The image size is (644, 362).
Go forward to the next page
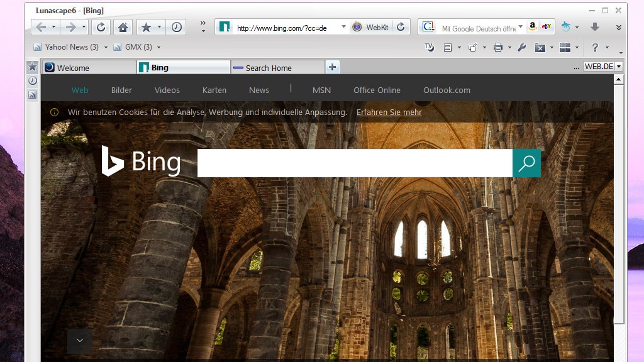[x=70, y=28]
